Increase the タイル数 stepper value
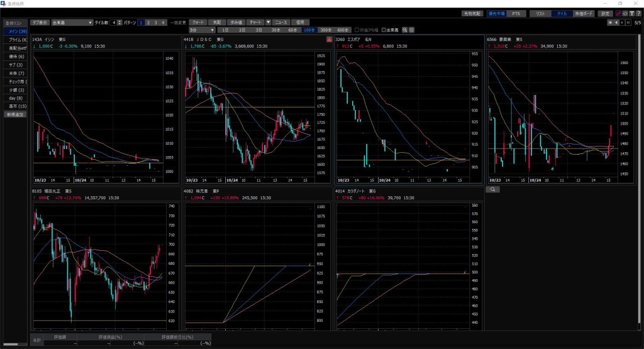Image resolution: width=644 pixels, height=349 pixels. [119, 21]
